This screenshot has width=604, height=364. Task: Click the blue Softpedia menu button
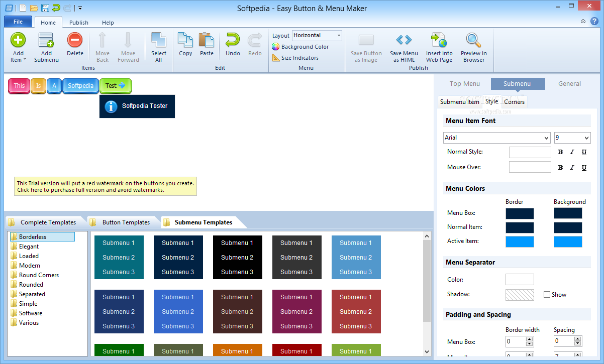coord(81,86)
